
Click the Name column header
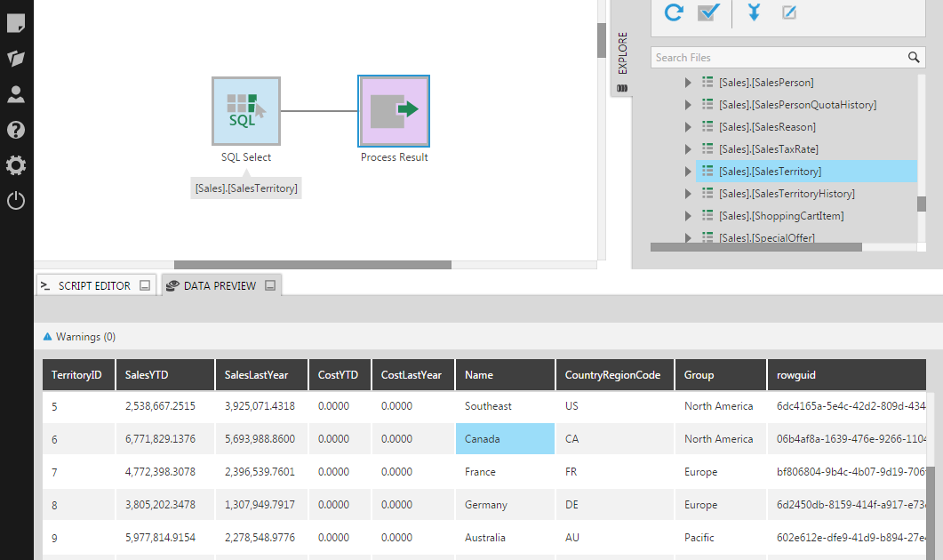pyautogui.click(x=505, y=375)
